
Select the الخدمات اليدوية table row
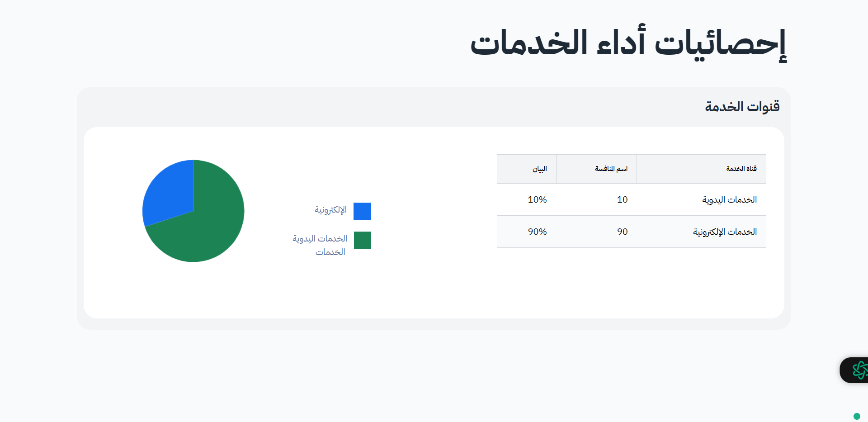click(632, 199)
